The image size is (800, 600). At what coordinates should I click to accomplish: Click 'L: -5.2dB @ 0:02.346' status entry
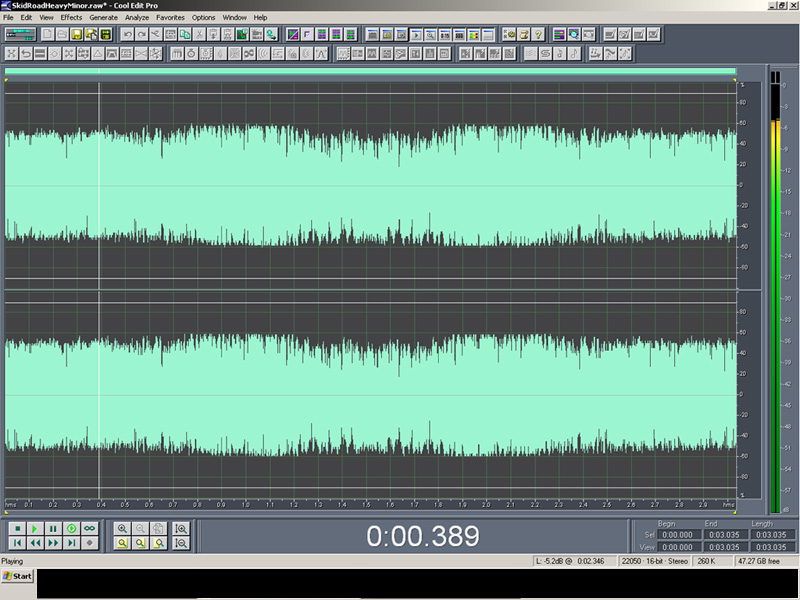(x=574, y=561)
